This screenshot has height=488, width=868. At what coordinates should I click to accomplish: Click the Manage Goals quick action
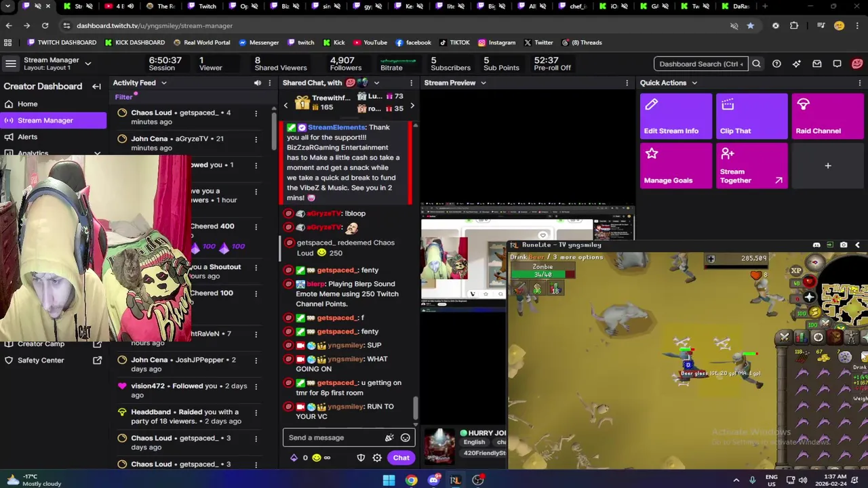(675, 166)
